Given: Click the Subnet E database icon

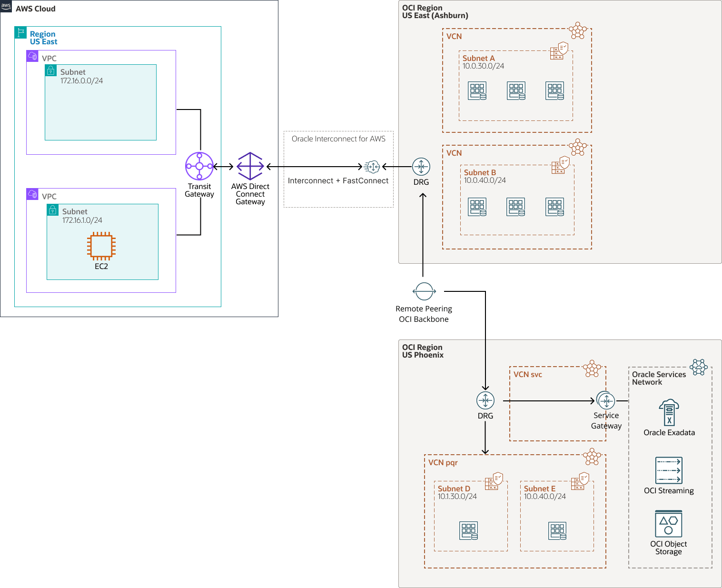Looking at the screenshot, I should [557, 530].
